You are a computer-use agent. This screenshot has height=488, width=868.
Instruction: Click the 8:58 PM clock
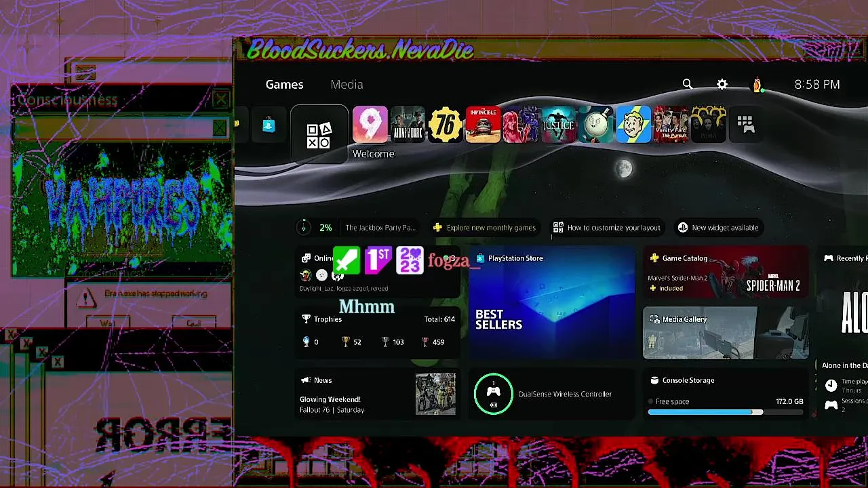click(817, 84)
